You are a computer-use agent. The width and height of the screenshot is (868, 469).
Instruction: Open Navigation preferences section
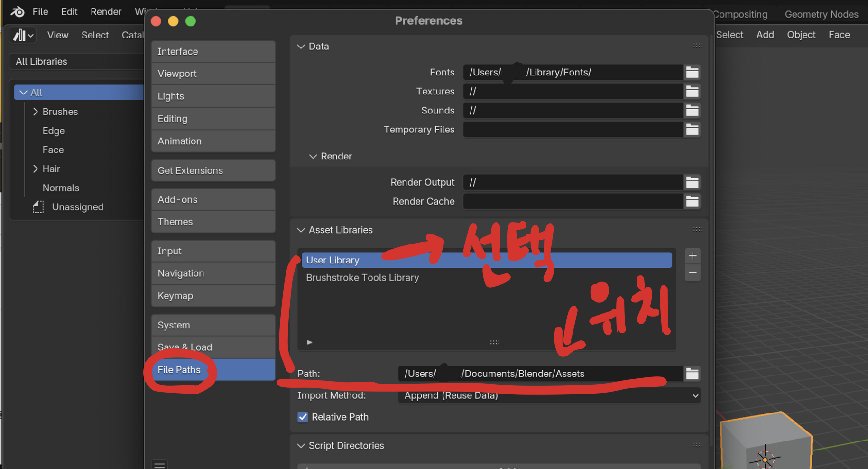click(213, 273)
